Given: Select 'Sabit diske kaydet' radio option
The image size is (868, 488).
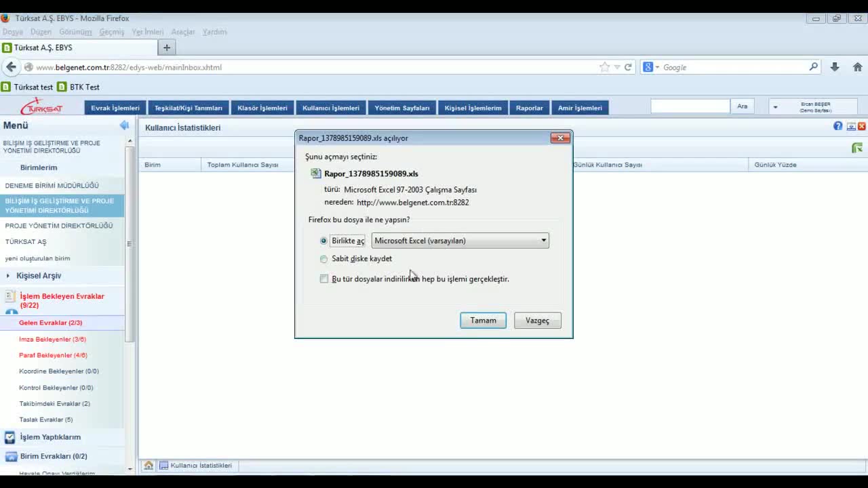Looking at the screenshot, I should click(x=323, y=259).
